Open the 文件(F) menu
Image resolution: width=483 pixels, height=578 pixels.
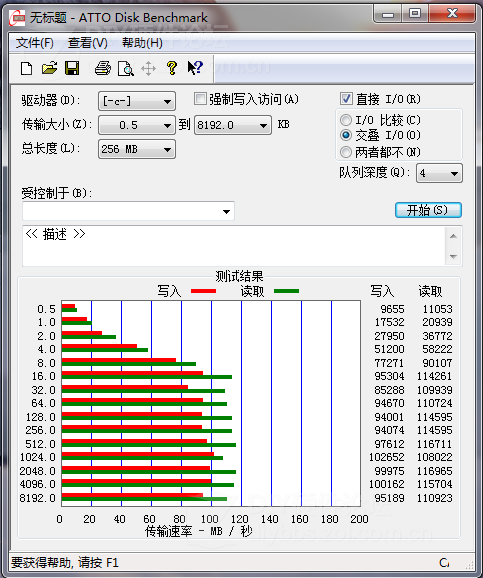35,43
